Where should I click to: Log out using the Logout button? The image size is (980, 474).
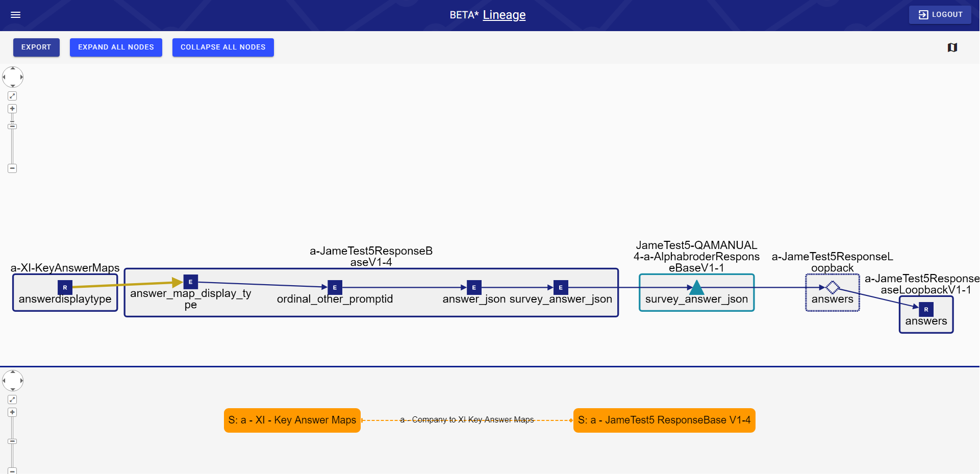coord(940,15)
